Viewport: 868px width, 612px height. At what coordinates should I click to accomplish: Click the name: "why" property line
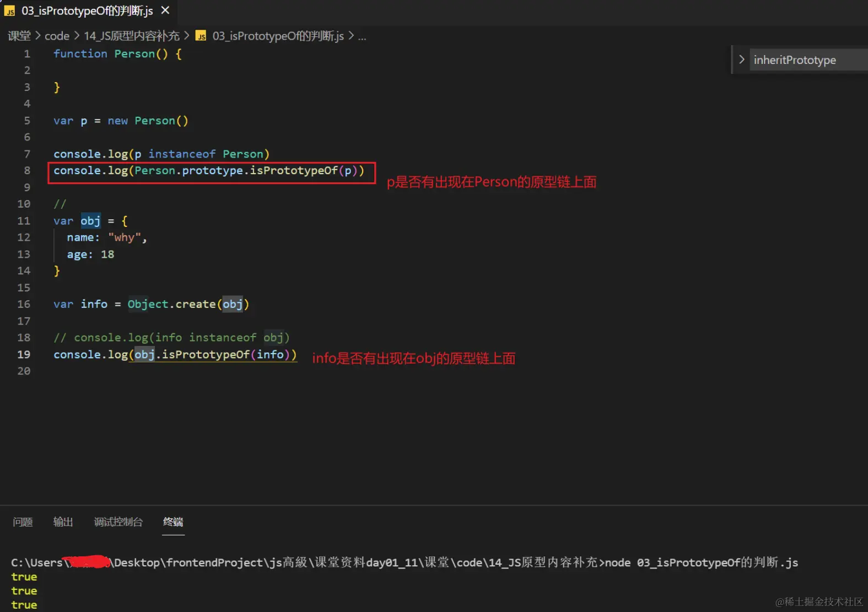(x=107, y=237)
